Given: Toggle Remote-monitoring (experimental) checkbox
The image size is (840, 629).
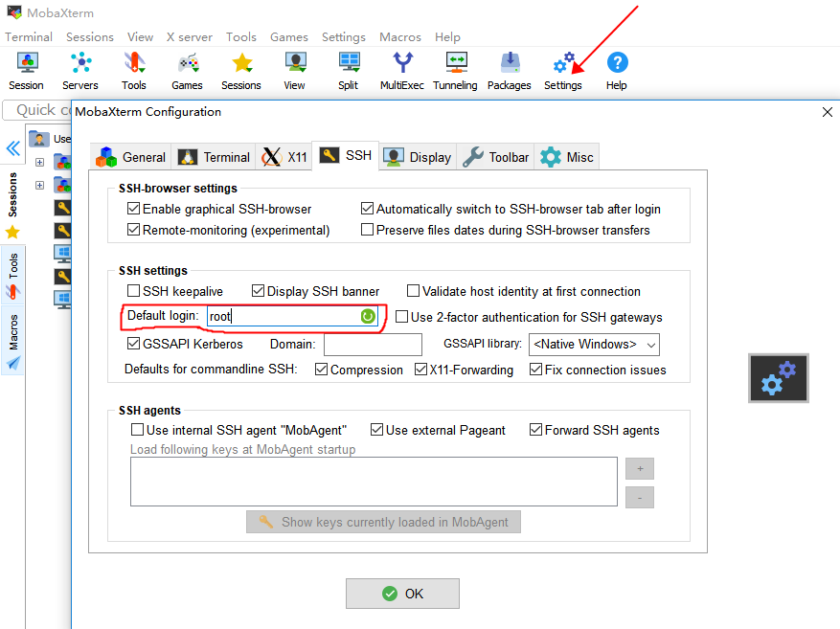Looking at the screenshot, I should [133, 230].
